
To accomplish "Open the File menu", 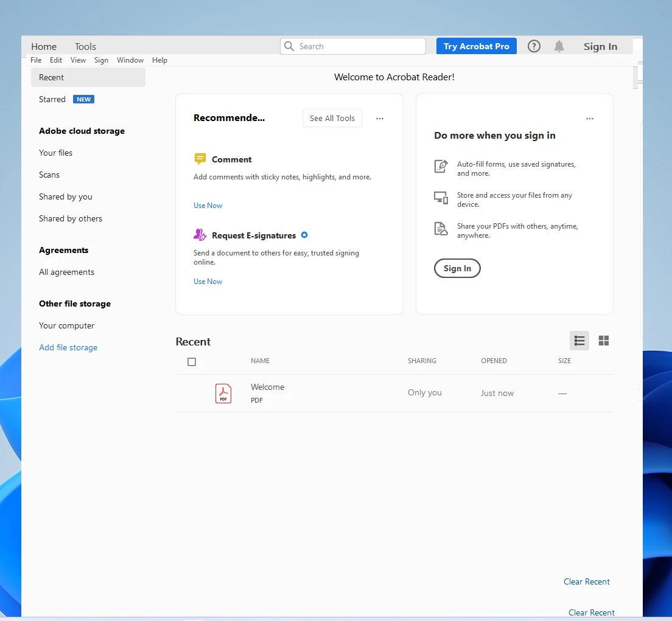I will 36,60.
